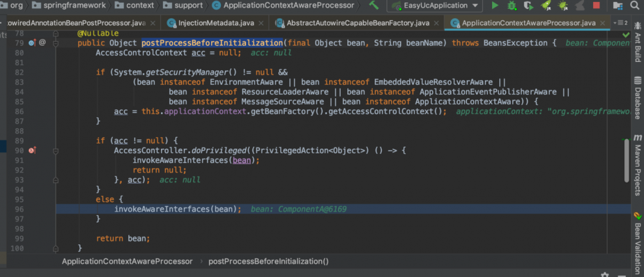The height and width of the screenshot is (277, 644).
Task: Click the green Run button
Action: click(495, 6)
